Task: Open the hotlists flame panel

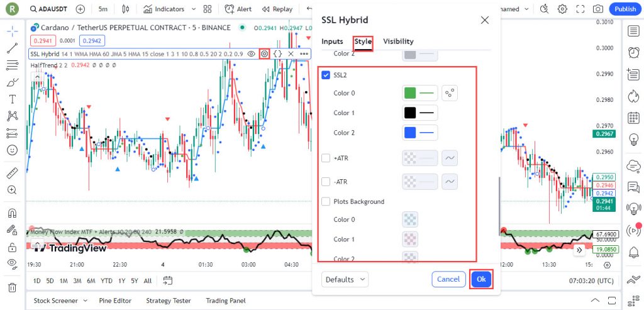Action: (633, 96)
